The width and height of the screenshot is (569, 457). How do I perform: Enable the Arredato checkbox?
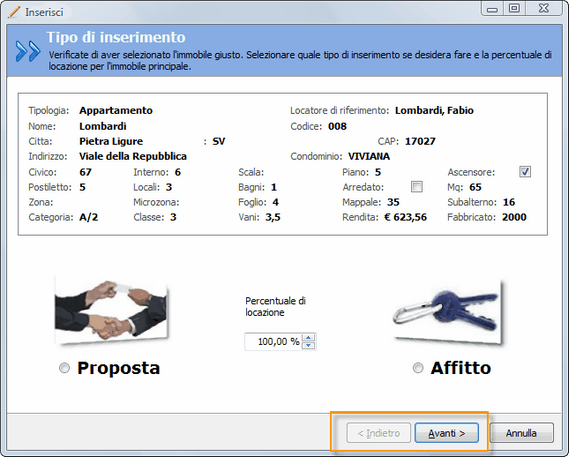pyautogui.click(x=417, y=187)
